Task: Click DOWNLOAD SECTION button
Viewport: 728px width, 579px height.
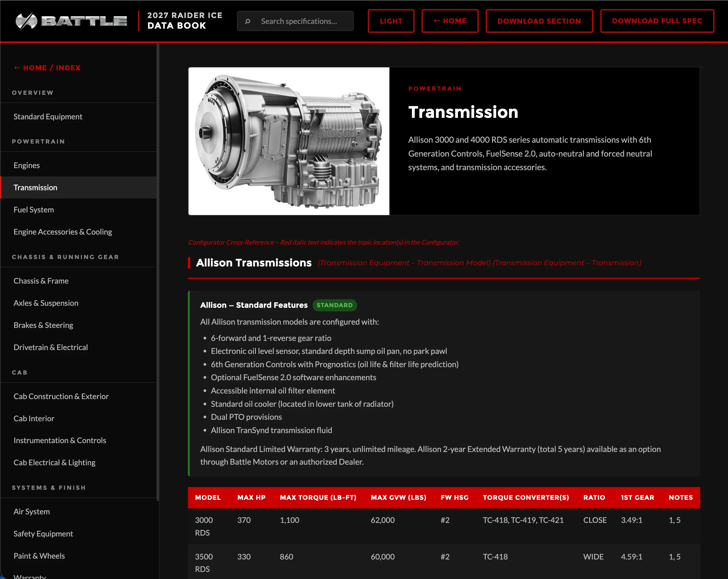Action: point(539,21)
